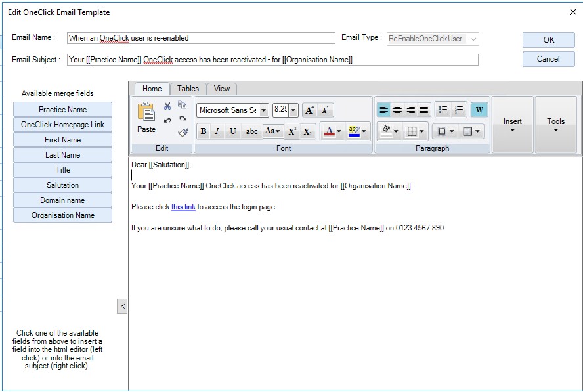Right align the paragraph
The width and height of the screenshot is (583, 392).
point(410,110)
